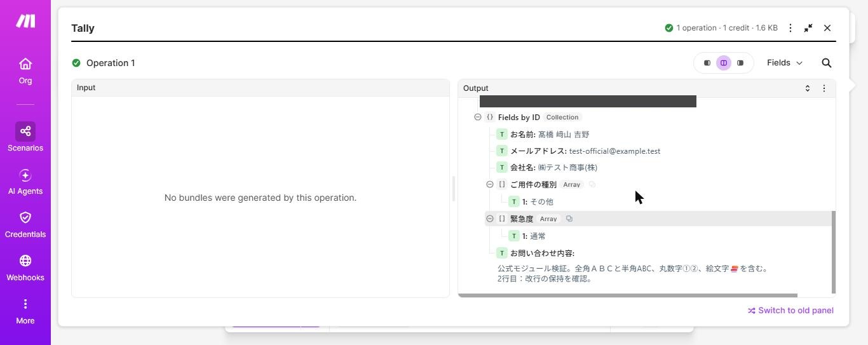Open Tally panel three-dot options menu
Image resolution: width=868 pixels, height=345 pixels.
790,28
